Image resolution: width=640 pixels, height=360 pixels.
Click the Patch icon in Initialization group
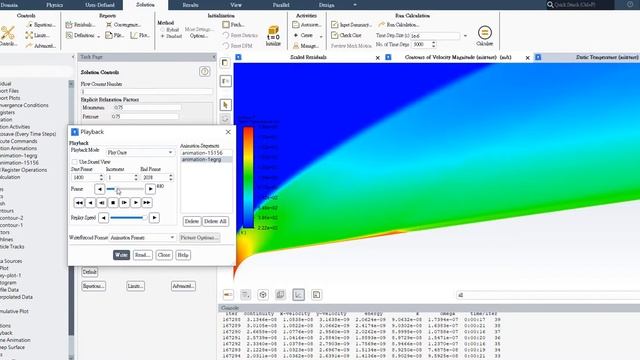(x=233, y=25)
